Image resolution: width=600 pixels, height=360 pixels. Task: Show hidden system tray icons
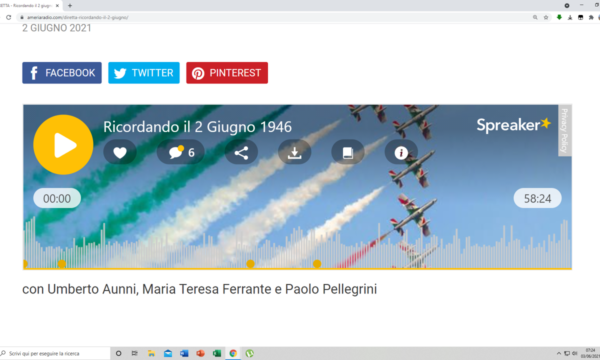pos(559,353)
